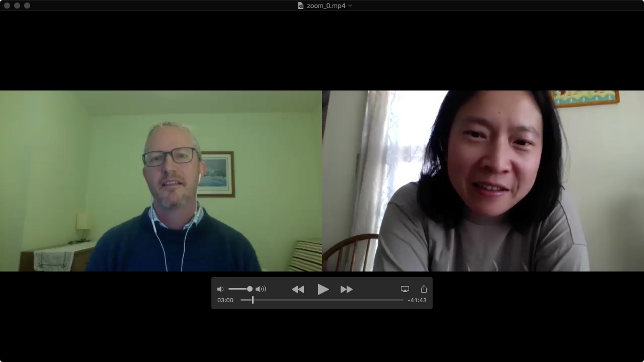Mute audio with the low-volume speaker icon
The height and width of the screenshot is (362, 644).
click(x=220, y=289)
